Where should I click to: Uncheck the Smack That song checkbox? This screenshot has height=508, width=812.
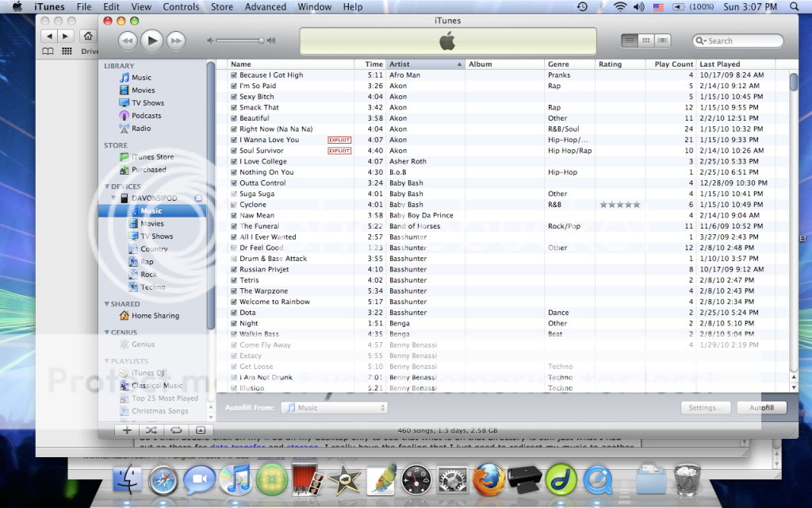(234, 107)
